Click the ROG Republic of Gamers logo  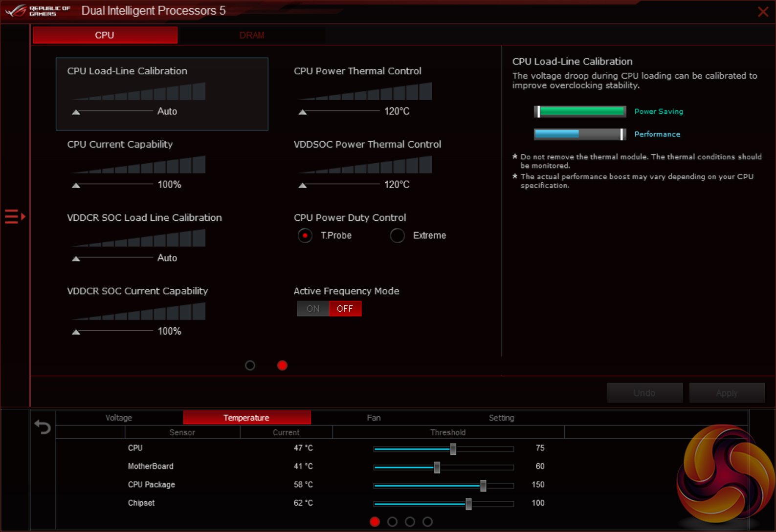[x=38, y=11]
